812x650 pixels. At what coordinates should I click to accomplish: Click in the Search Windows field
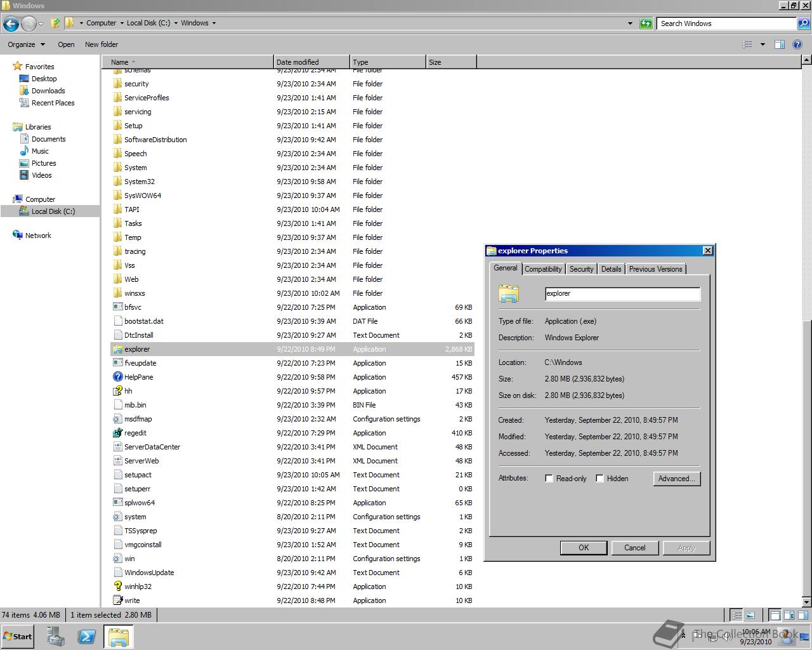pos(726,23)
